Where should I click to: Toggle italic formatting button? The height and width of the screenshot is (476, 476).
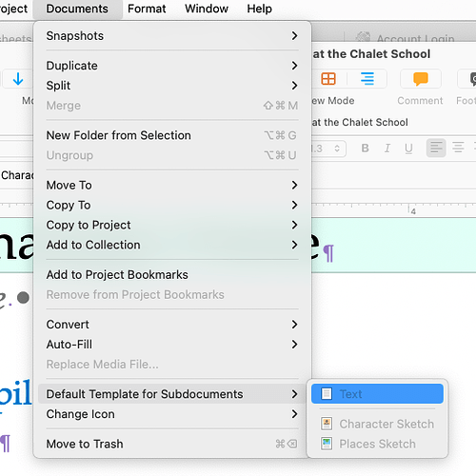click(x=387, y=148)
